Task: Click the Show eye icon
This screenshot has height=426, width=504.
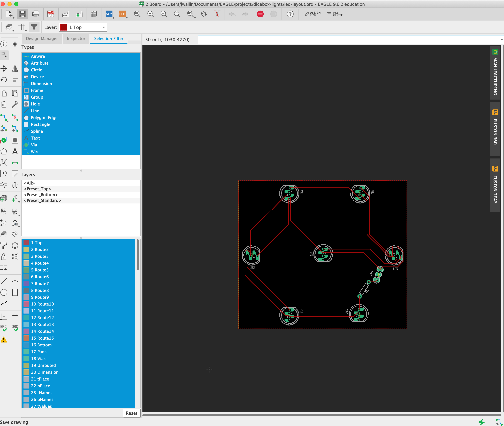Action: pyautogui.click(x=15, y=44)
